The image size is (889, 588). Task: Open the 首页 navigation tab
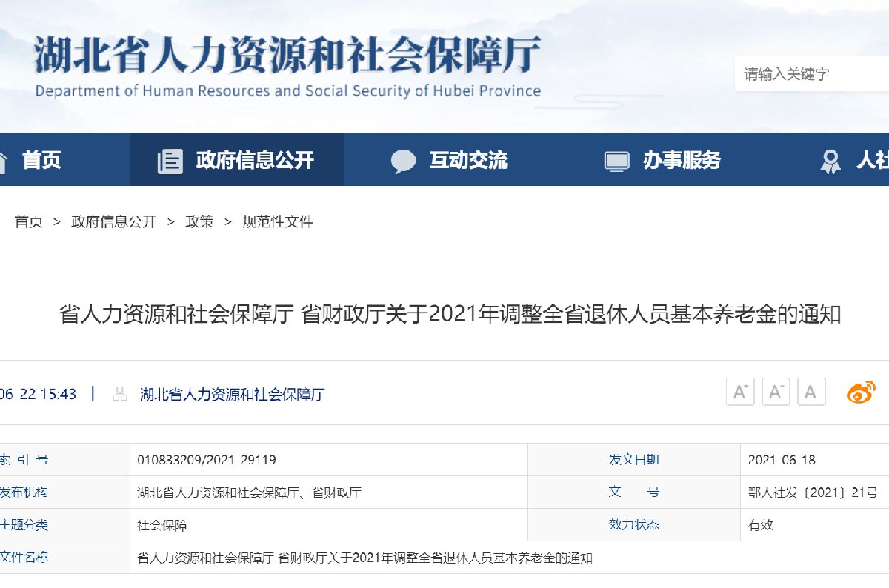click(41, 160)
